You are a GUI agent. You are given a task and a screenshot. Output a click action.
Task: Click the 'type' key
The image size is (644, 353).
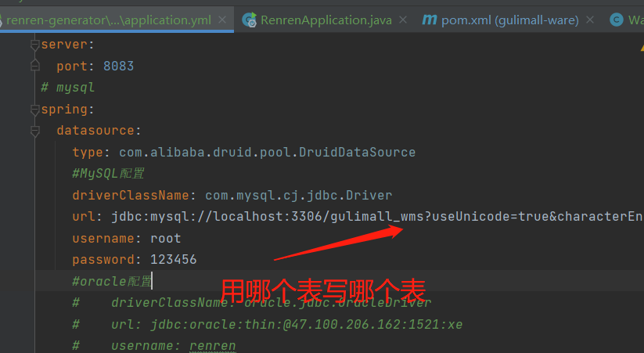(88, 153)
